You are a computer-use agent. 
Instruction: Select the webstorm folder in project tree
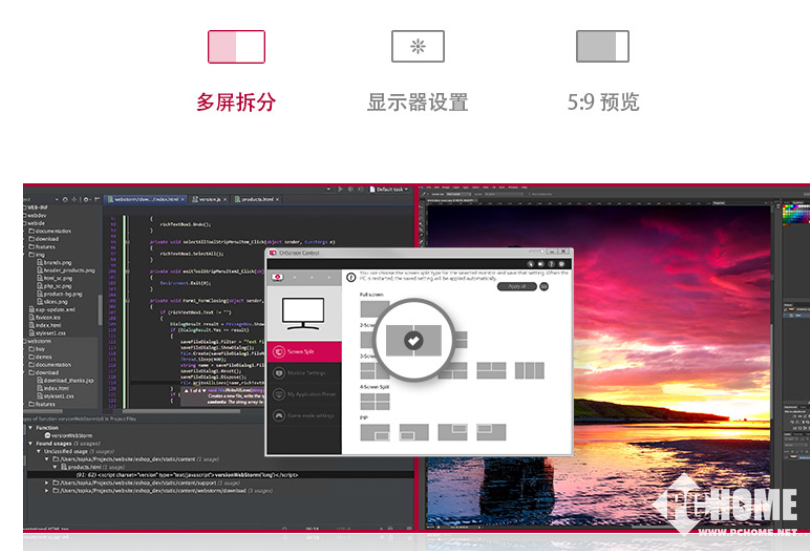tap(38, 341)
